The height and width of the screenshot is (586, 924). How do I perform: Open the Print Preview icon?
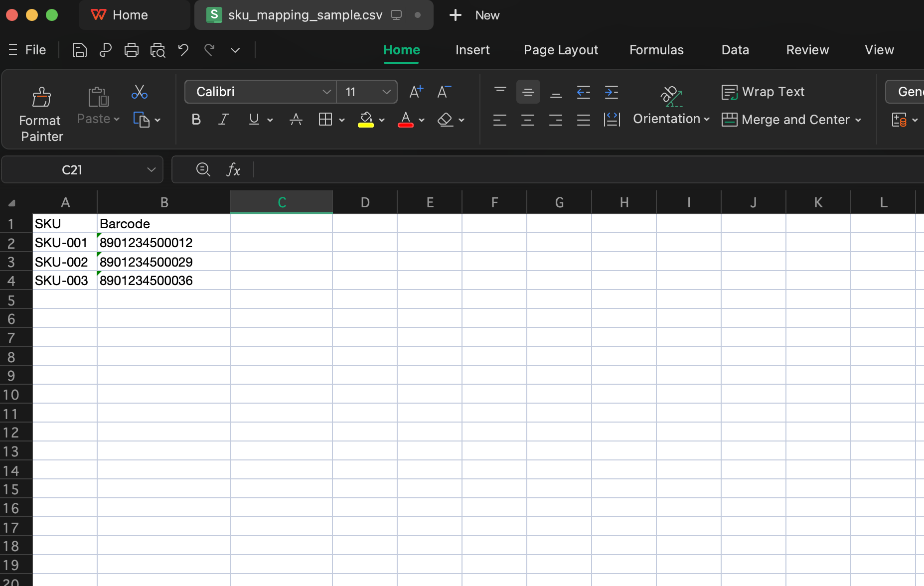[x=157, y=50]
